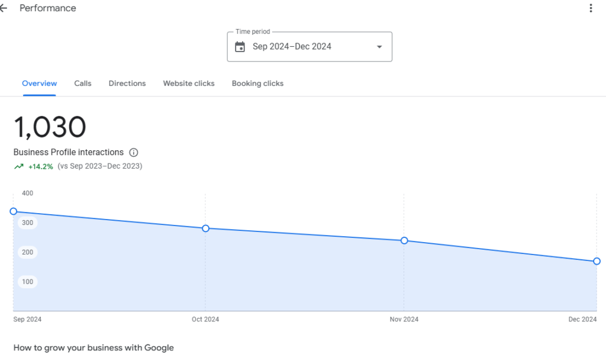Screen dimensions: 606x364
Task: Click the Performance page title
Action: pyautogui.click(x=48, y=8)
